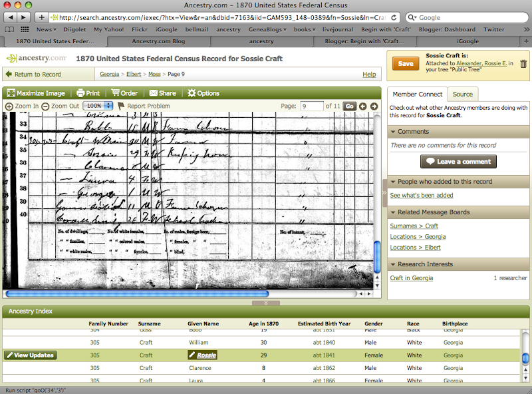Open Elbert breadcrumb link
Image resolution: width=532 pixels, height=394 pixels.
134,74
